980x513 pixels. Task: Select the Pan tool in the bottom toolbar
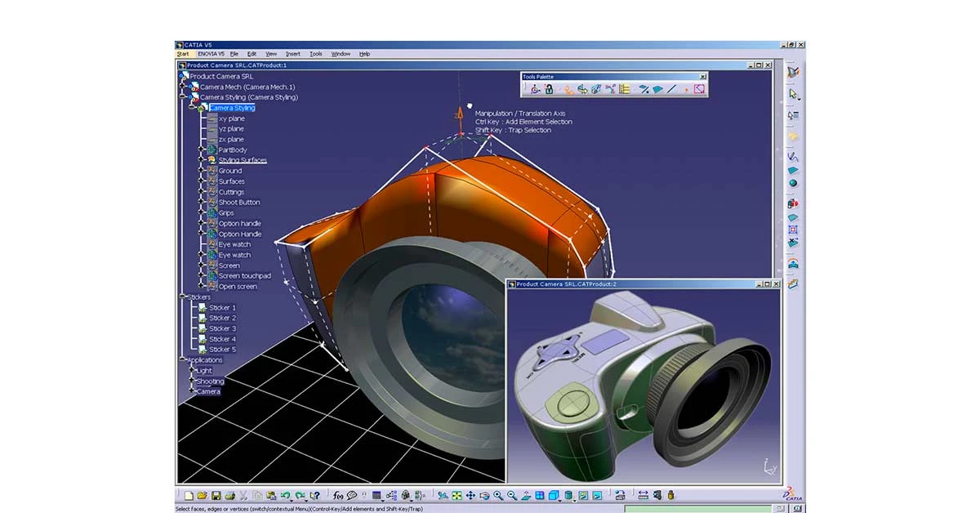coord(470,496)
